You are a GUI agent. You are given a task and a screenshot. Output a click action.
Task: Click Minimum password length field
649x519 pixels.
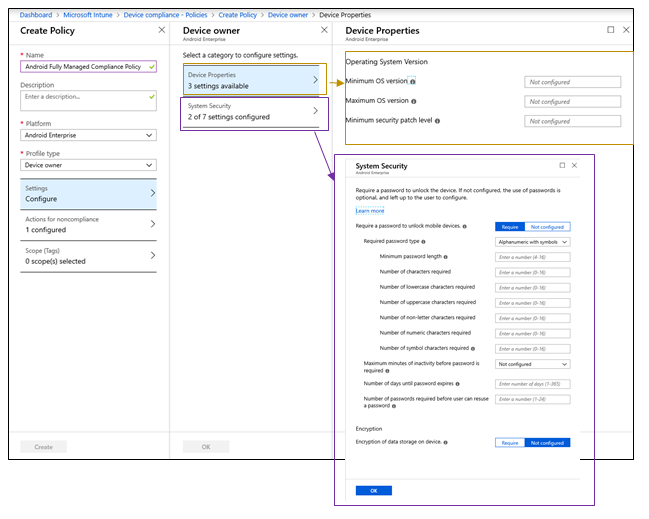click(533, 257)
